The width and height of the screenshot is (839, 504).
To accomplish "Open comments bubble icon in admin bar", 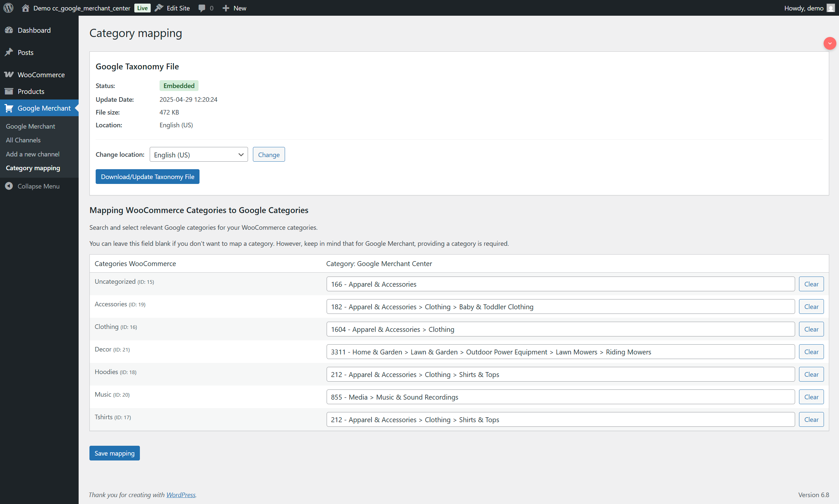I will click(x=202, y=8).
